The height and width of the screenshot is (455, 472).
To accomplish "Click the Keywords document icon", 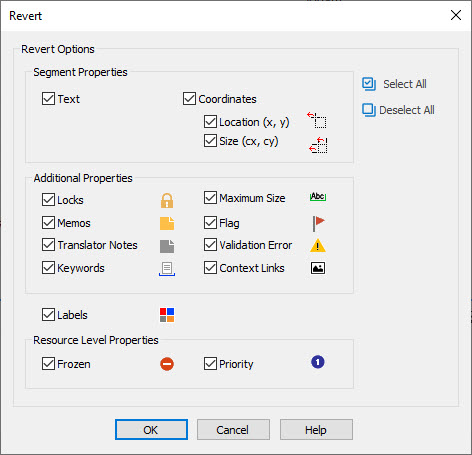I will pyautogui.click(x=167, y=269).
